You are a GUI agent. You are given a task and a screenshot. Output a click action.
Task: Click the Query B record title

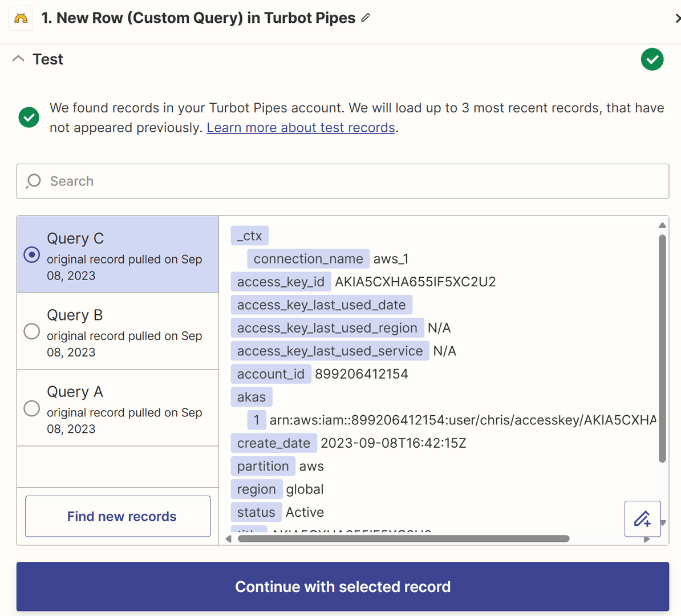pyautogui.click(x=75, y=315)
